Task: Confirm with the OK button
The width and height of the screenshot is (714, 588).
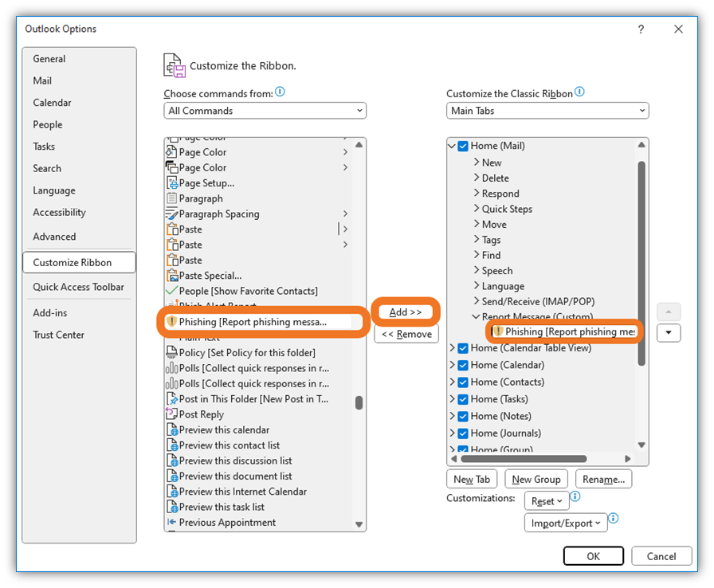Action: pos(593,556)
